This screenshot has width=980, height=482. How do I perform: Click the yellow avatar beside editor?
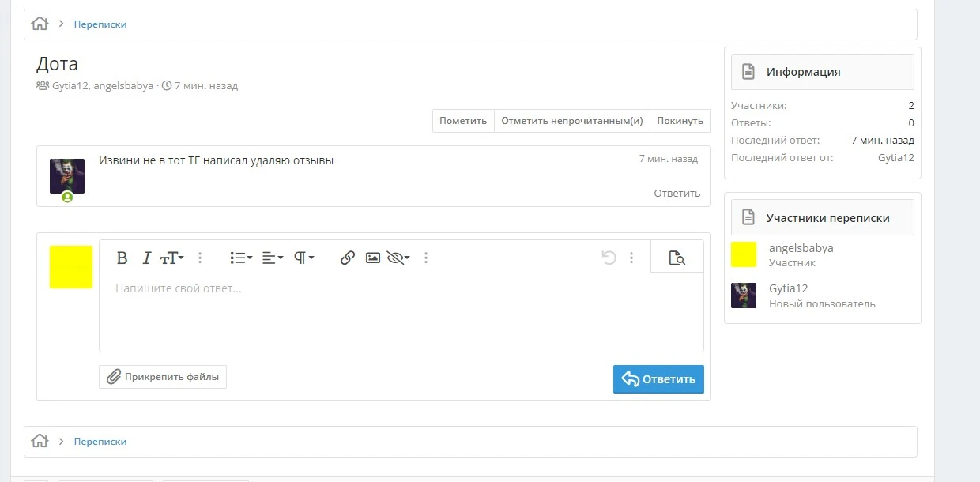71,267
